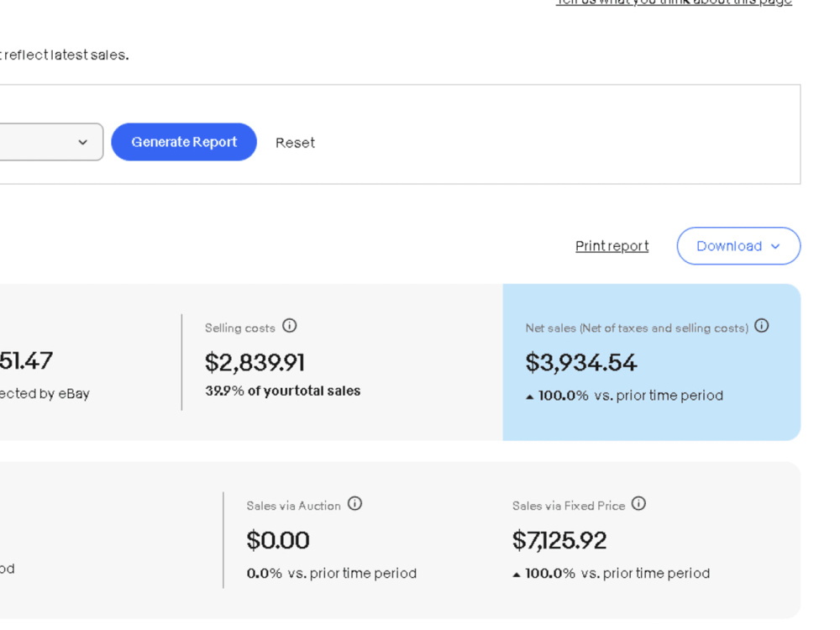
Task: Click the $2,839.91 selling costs amount
Action: pos(255,363)
